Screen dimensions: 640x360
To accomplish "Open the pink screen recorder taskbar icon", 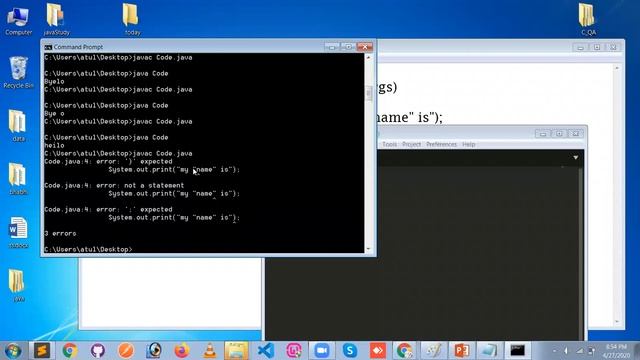I will pos(294,351).
